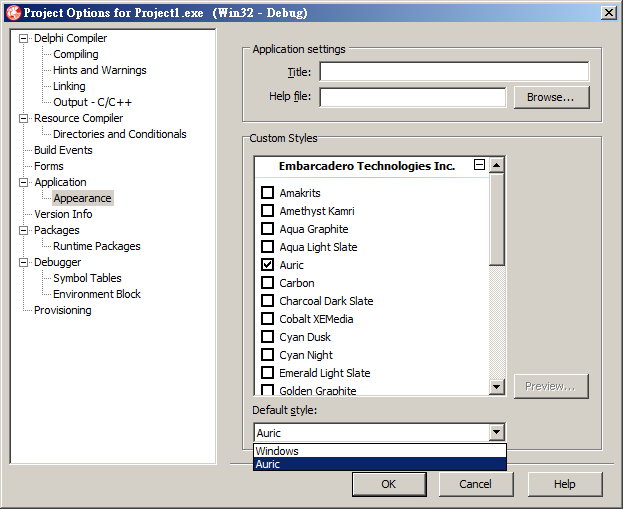623x509 pixels.
Task: Enable the Amakrits style checkbox
Action: [x=267, y=192]
